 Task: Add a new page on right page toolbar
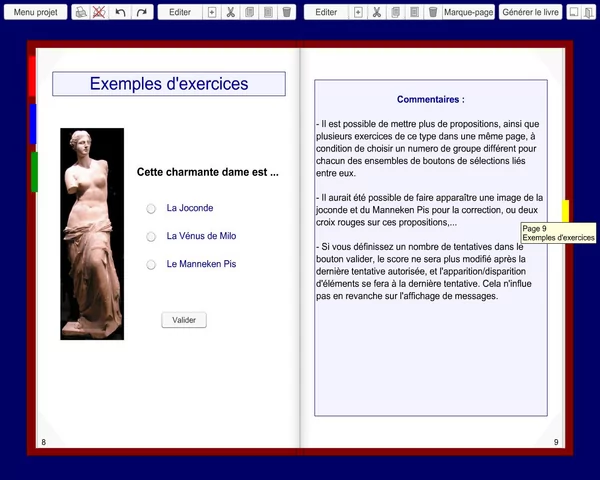[358, 12]
